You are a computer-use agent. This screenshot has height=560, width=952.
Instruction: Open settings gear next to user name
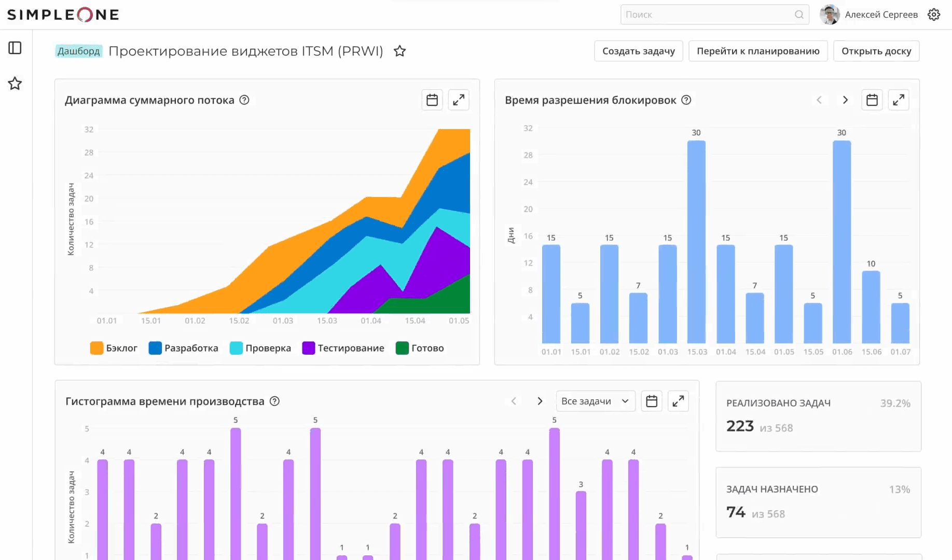(x=934, y=15)
